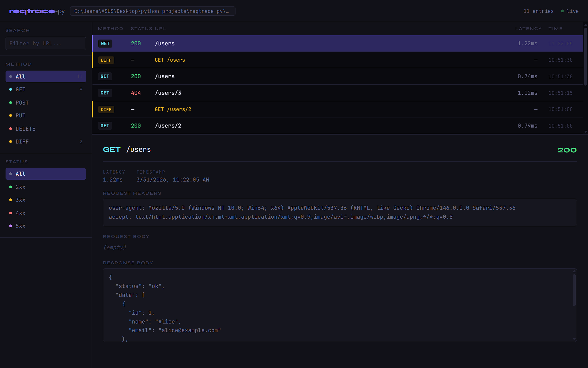Click the user-agent request header line
Viewport: 588px width, 368px height.
point(312,208)
